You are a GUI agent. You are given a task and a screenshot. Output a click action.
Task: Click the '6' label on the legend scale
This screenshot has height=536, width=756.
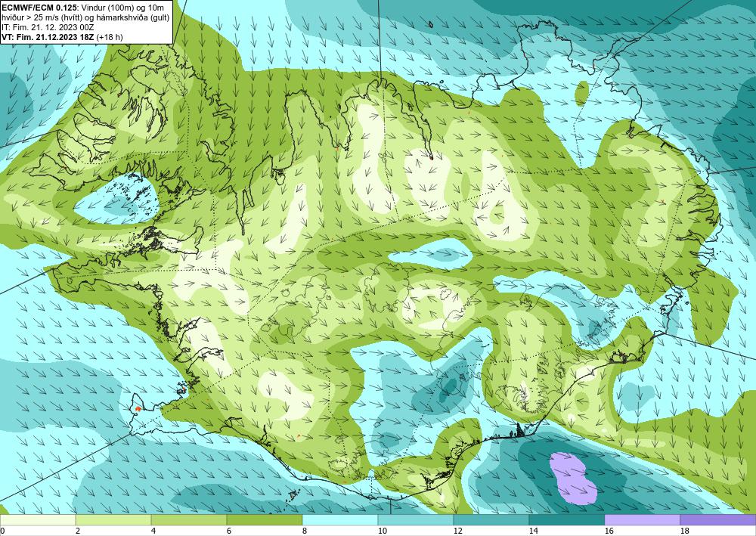pyautogui.click(x=229, y=531)
